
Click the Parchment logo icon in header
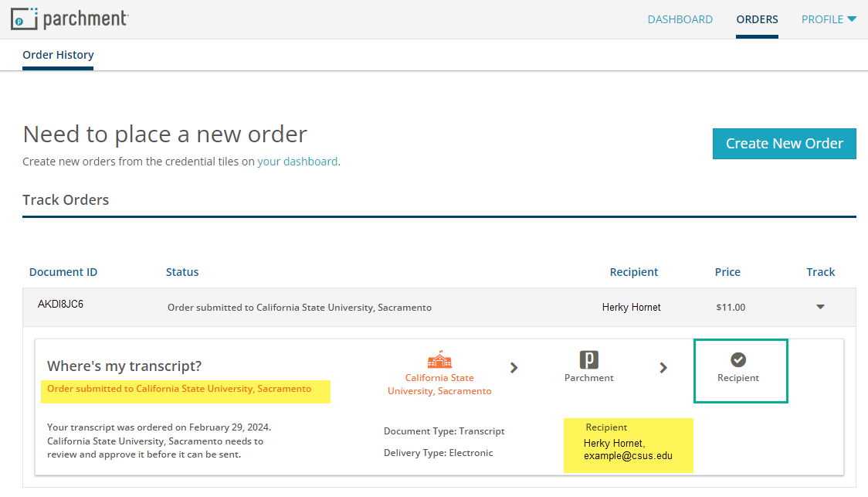coord(25,19)
